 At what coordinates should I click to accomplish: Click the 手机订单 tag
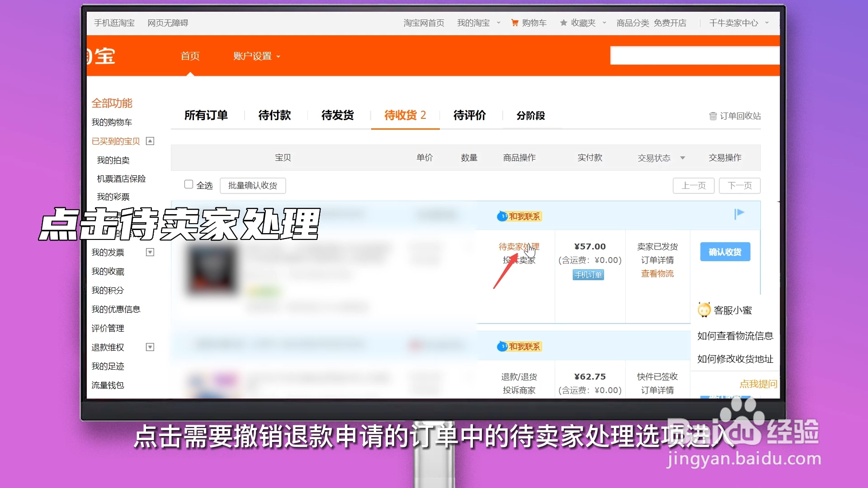point(588,275)
